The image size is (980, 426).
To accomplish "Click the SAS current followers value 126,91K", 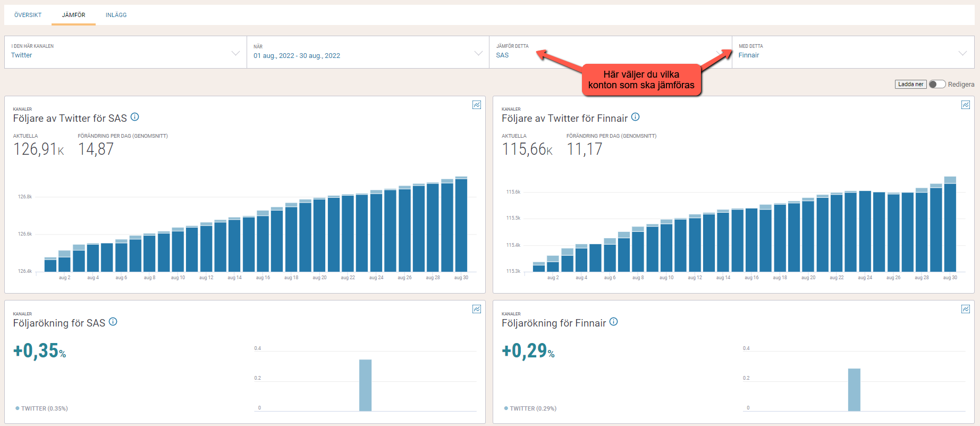I will tap(39, 149).
